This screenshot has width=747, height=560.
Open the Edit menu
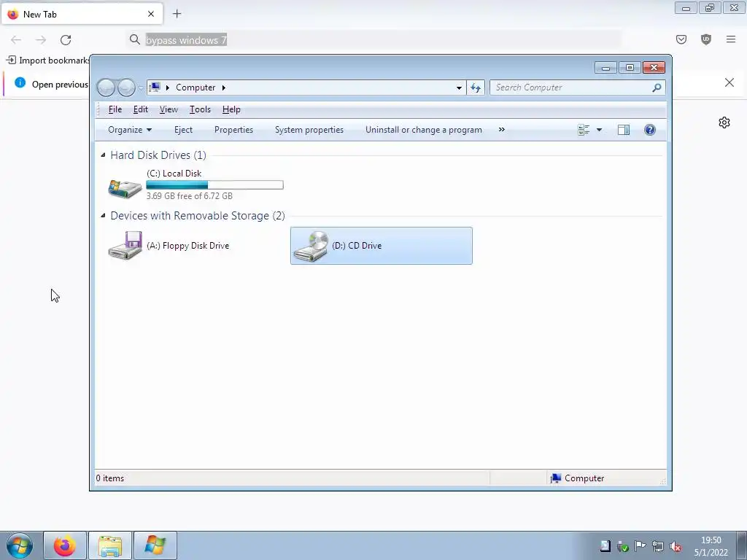pos(141,109)
